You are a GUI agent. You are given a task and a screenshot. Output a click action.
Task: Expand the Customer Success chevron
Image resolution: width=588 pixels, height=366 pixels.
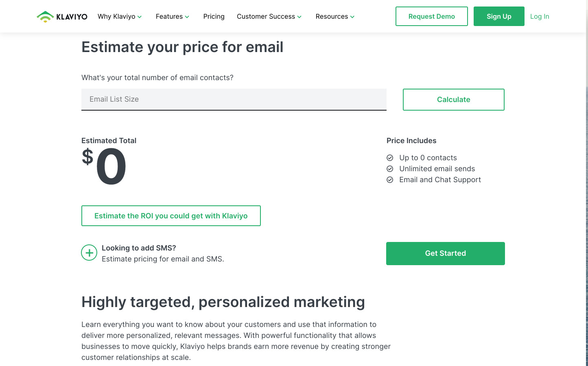tap(299, 17)
